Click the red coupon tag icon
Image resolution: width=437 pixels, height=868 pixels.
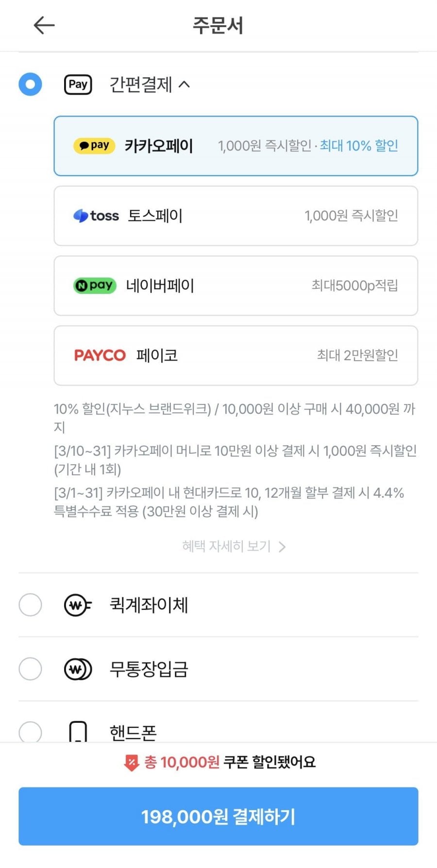click(x=131, y=762)
